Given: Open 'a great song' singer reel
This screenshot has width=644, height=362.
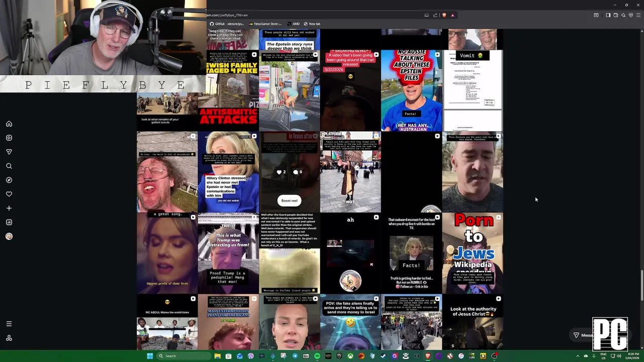Looking at the screenshot, I should (x=167, y=253).
